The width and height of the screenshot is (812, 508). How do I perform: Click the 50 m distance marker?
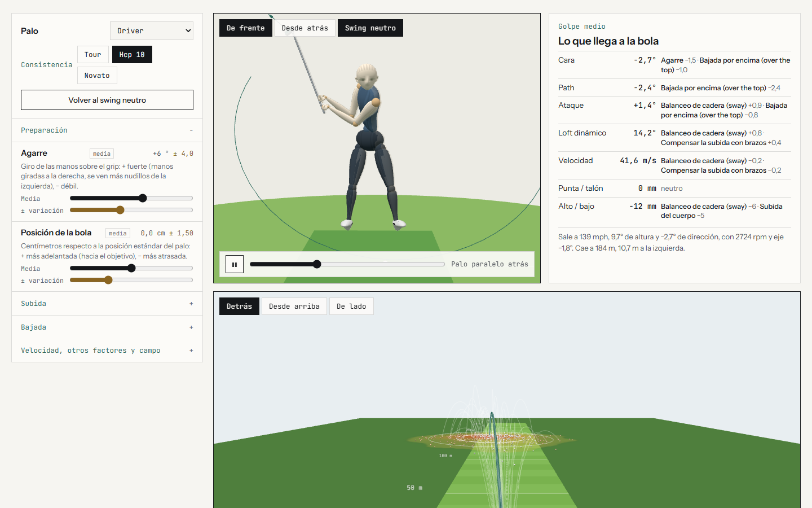point(414,488)
